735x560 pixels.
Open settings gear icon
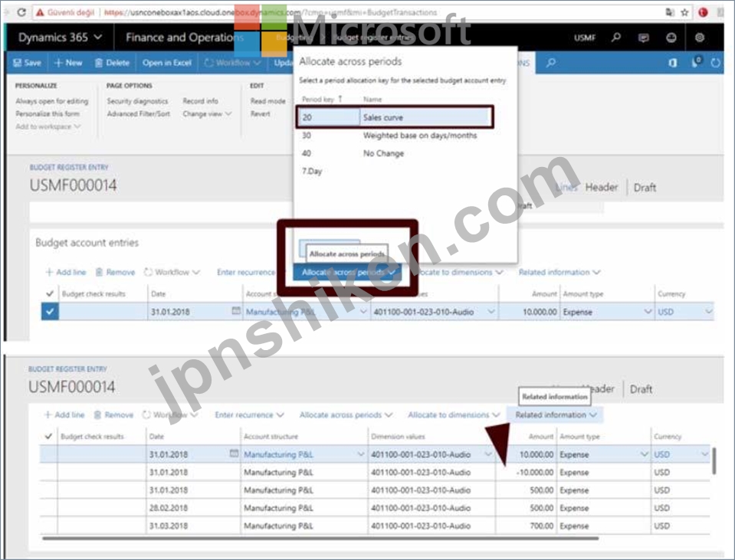click(x=700, y=38)
